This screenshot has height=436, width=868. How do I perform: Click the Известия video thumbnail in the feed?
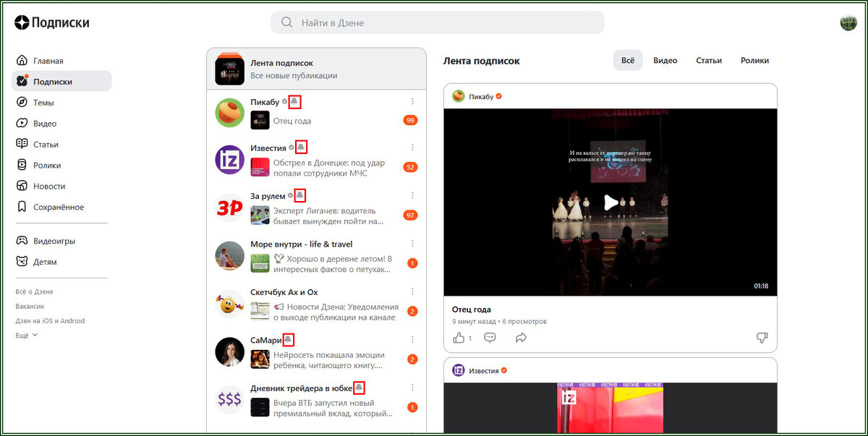(610, 409)
